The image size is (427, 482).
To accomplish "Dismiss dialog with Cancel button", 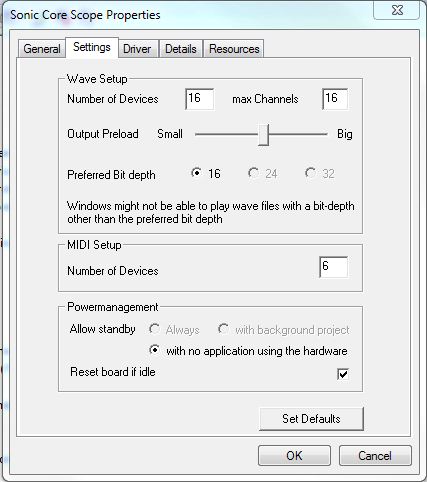I will click(x=375, y=456).
